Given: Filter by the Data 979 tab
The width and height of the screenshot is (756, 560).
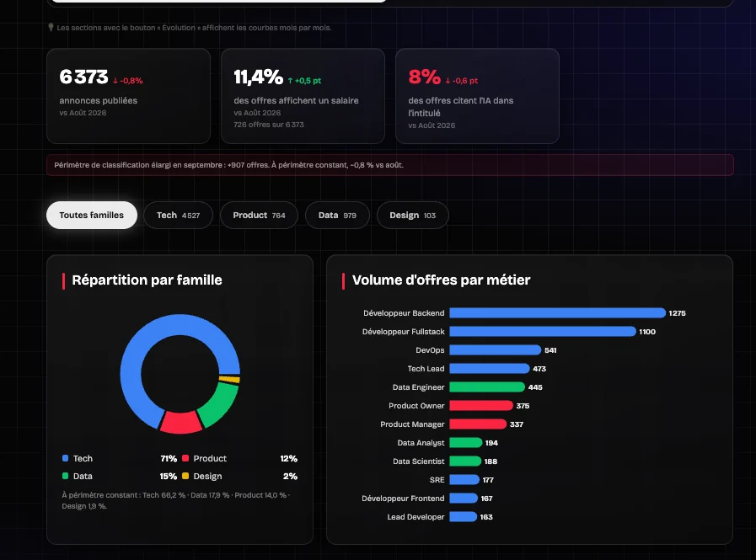Looking at the screenshot, I should tap(337, 215).
